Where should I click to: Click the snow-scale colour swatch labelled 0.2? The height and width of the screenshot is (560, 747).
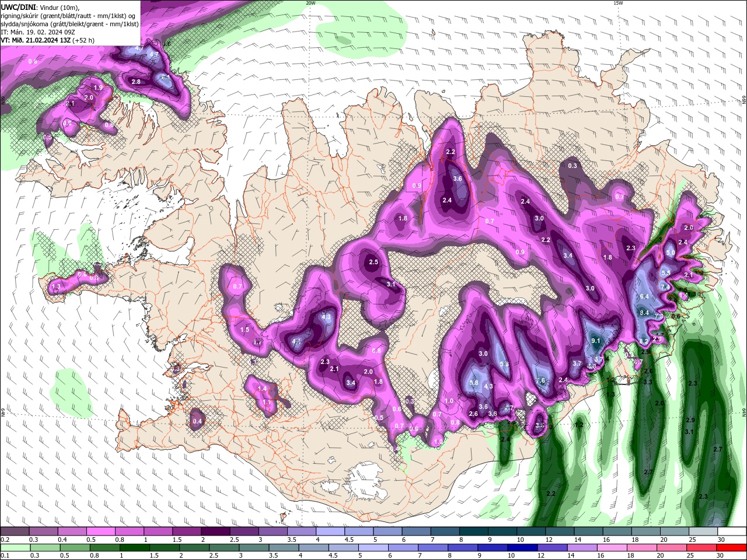tap(15, 531)
